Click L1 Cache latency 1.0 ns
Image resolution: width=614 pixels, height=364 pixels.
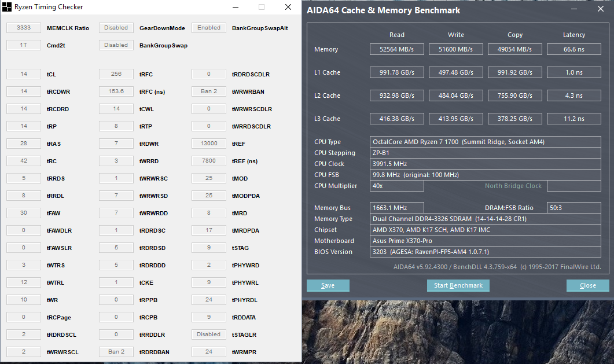click(574, 72)
